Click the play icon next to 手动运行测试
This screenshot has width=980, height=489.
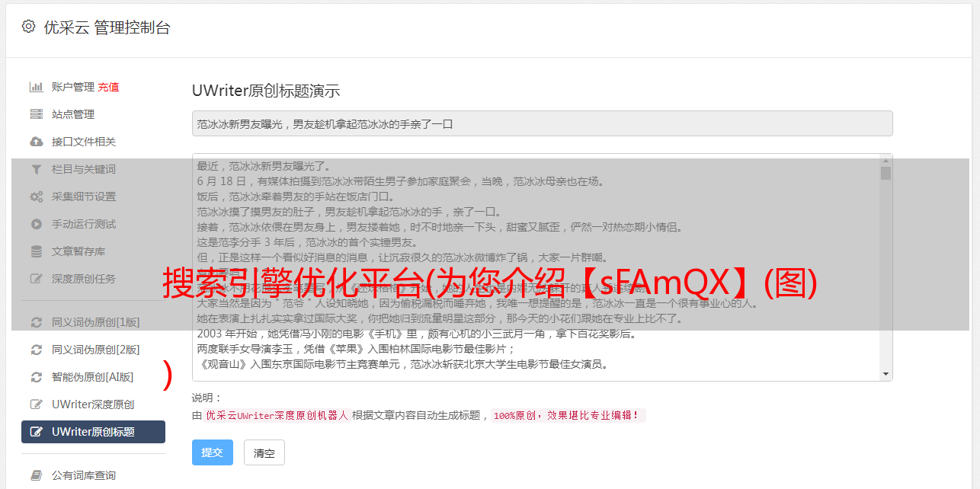[36, 224]
